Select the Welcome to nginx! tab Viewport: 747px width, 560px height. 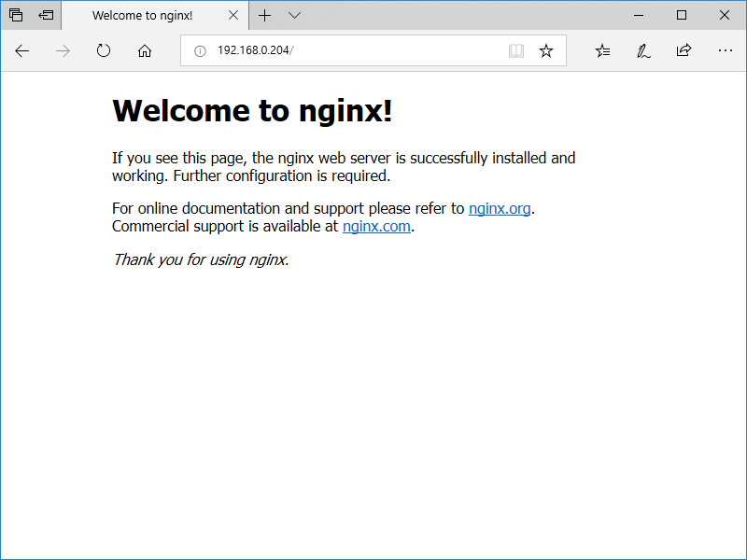(x=155, y=15)
